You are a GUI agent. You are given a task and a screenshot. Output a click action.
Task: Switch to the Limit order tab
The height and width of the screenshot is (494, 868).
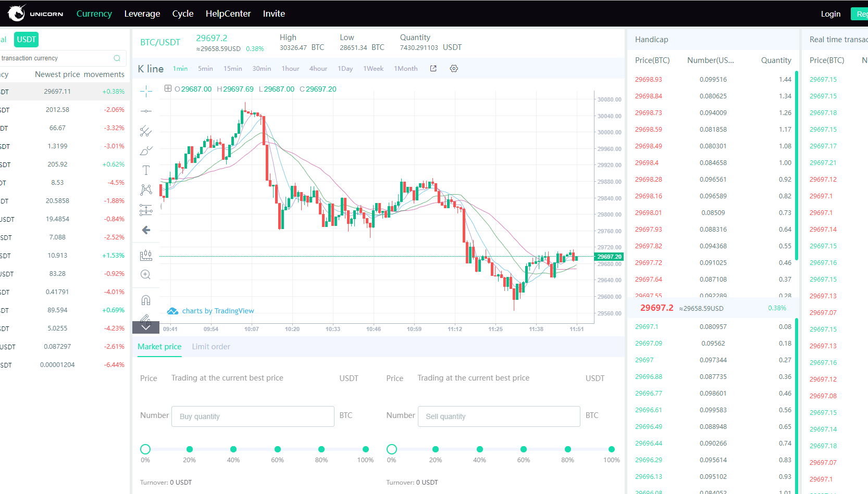click(210, 347)
